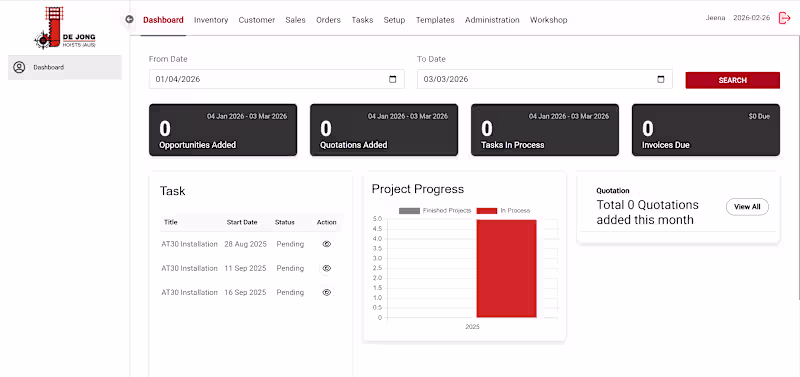Click Pending status in 16 Sep 2025 row
Viewport: 800px width, 377px height.
tap(290, 292)
